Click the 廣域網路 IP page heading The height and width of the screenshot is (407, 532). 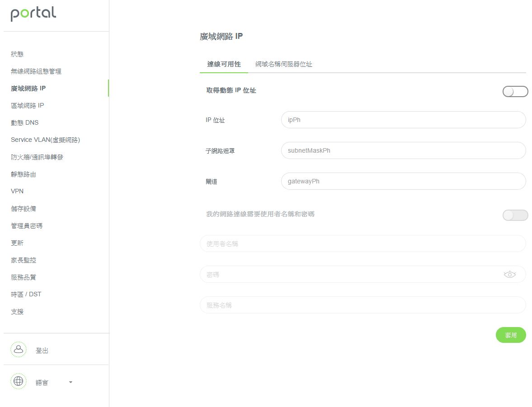click(x=221, y=36)
